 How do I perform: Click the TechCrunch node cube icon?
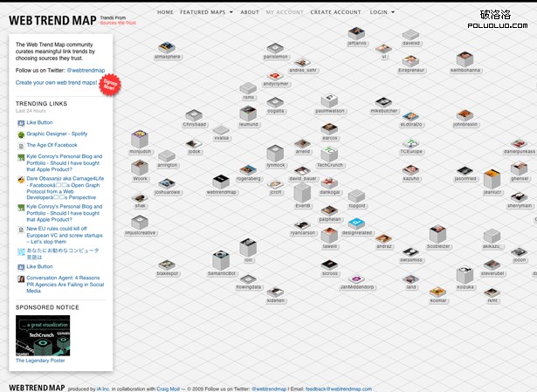coord(330,151)
